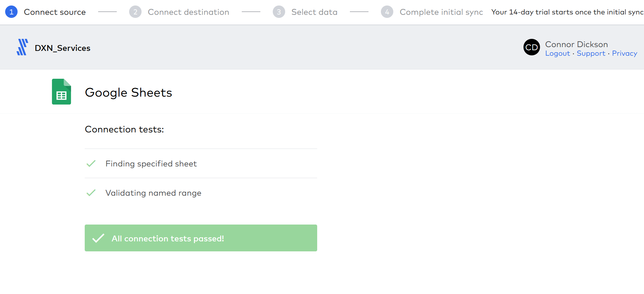Click the Connect source step label

click(x=54, y=12)
